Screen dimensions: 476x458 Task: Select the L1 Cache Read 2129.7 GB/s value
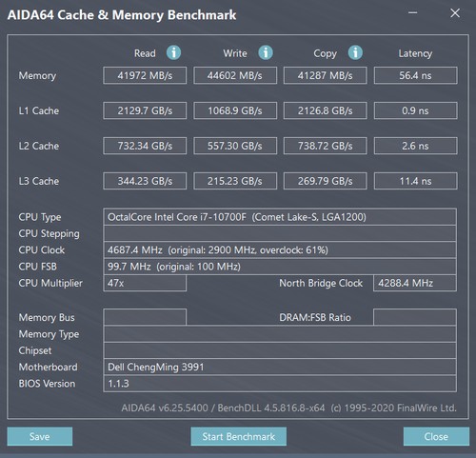coord(145,110)
